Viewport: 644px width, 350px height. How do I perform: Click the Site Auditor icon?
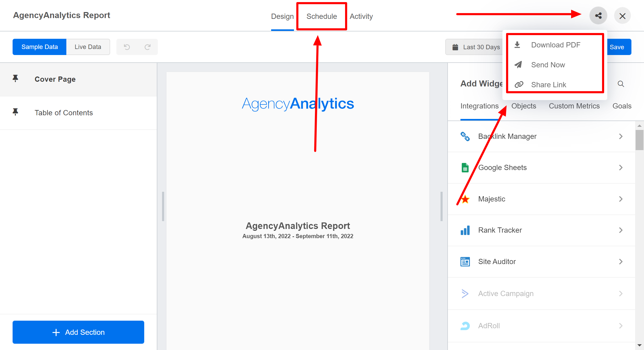coord(465,261)
